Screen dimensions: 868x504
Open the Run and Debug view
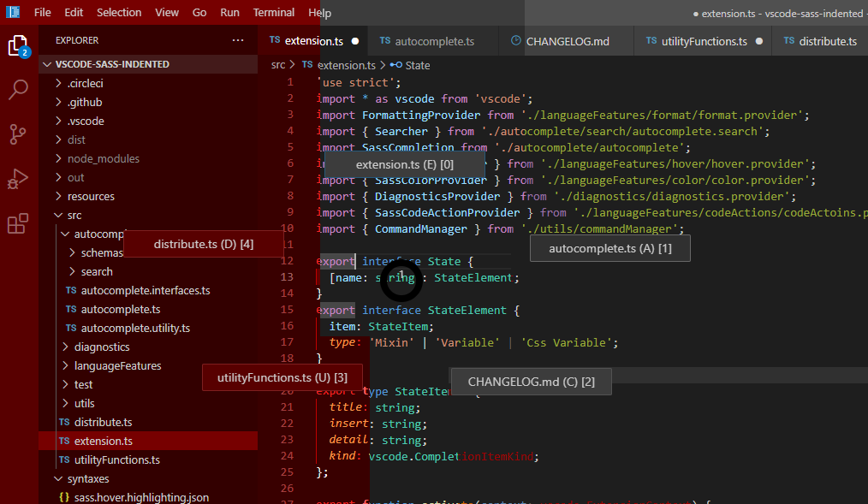point(18,179)
